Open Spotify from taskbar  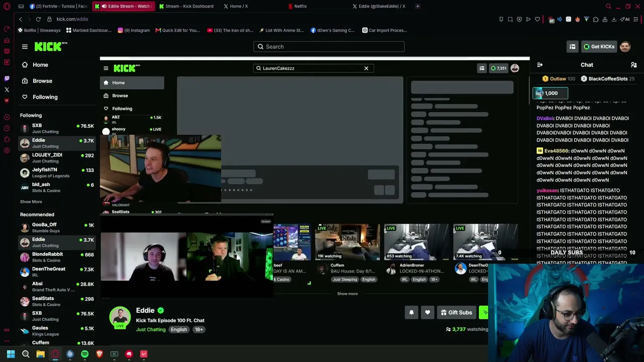click(x=85, y=354)
